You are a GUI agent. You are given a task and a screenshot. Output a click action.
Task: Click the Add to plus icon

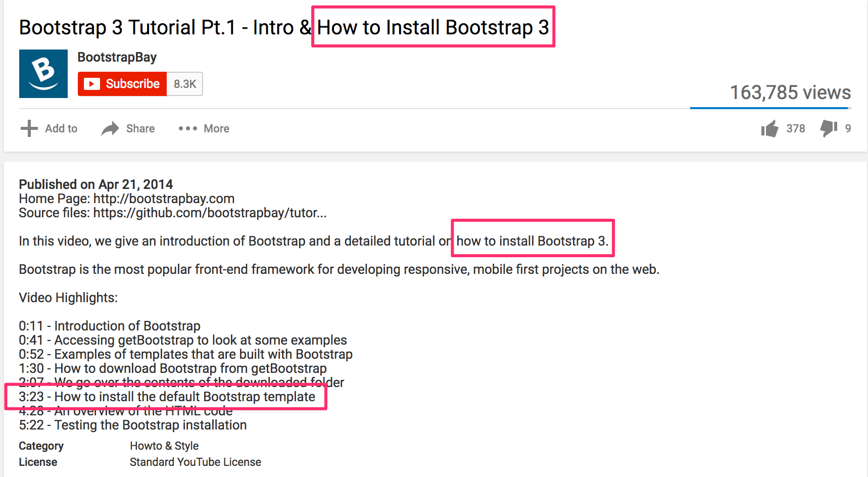(x=29, y=128)
